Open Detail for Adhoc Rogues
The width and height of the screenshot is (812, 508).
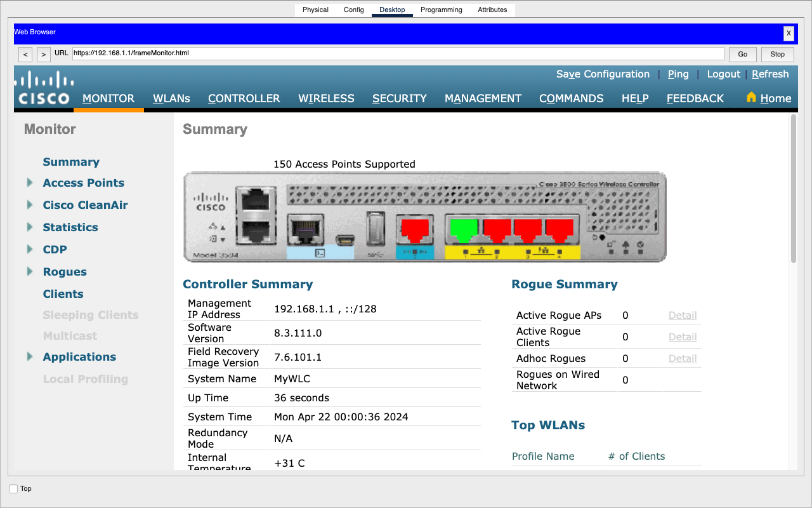tap(683, 359)
